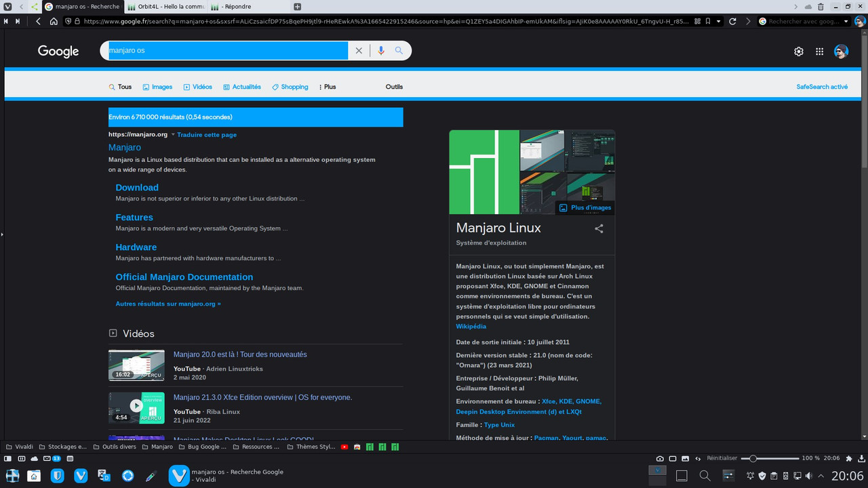Open the Google apps launcher grid
This screenshot has width=868, height=488.
[x=819, y=51]
